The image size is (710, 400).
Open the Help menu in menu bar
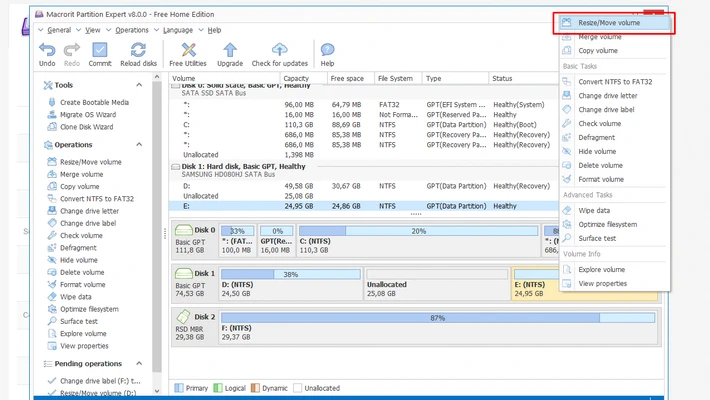(x=214, y=30)
